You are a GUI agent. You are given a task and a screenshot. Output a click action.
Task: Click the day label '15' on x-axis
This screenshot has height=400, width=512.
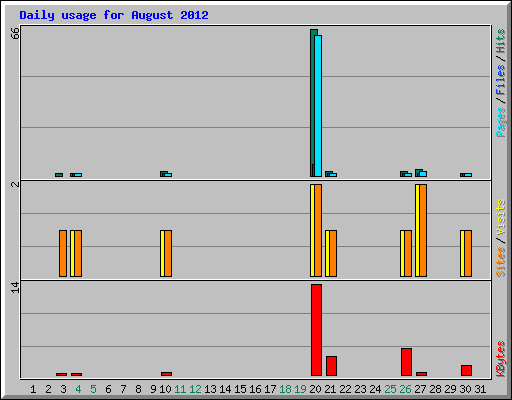(240, 389)
